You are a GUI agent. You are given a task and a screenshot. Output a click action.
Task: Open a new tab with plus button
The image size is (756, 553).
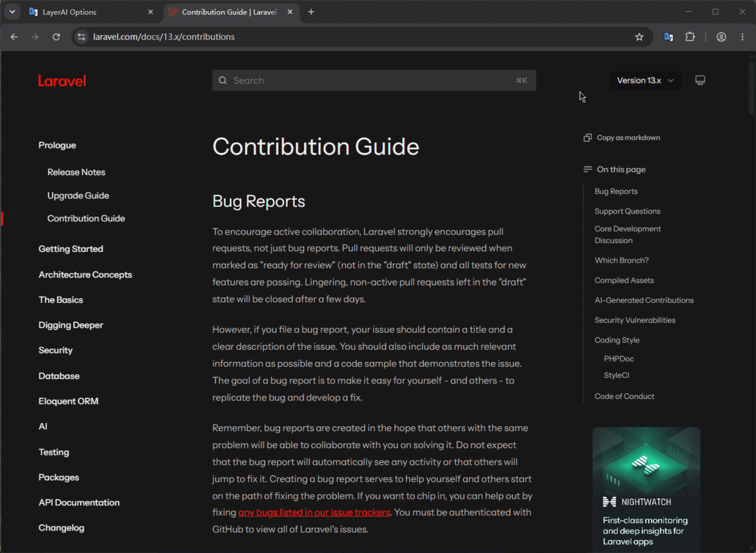(311, 12)
